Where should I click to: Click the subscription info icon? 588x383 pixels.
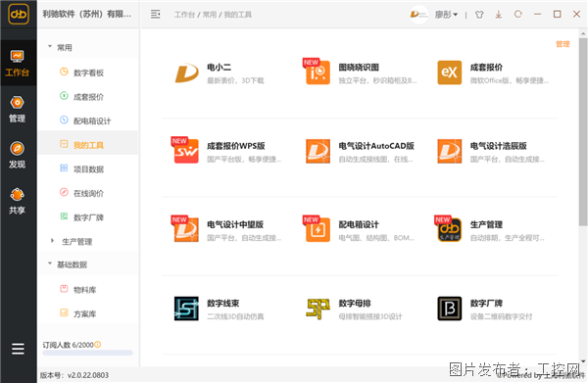click(x=97, y=345)
